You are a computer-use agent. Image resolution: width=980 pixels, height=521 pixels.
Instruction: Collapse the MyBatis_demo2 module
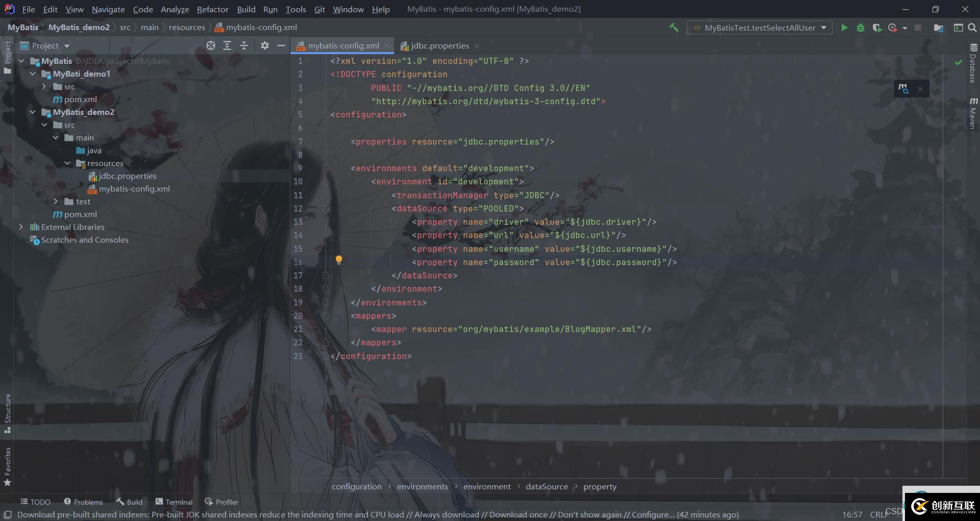tap(33, 112)
